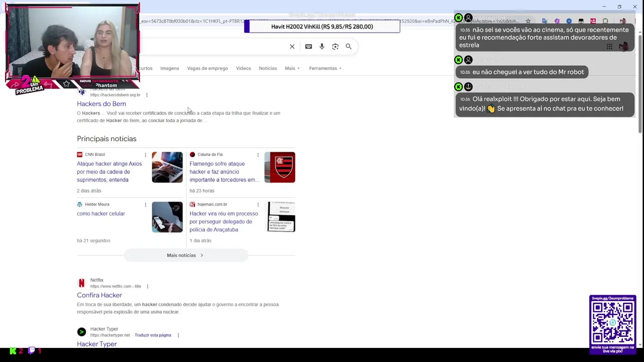Open options for the hackersdobem.org.br result

click(x=146, y=95)
